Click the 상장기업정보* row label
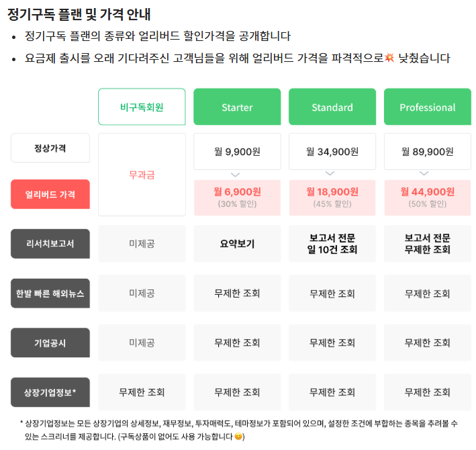 coord(50,392)
